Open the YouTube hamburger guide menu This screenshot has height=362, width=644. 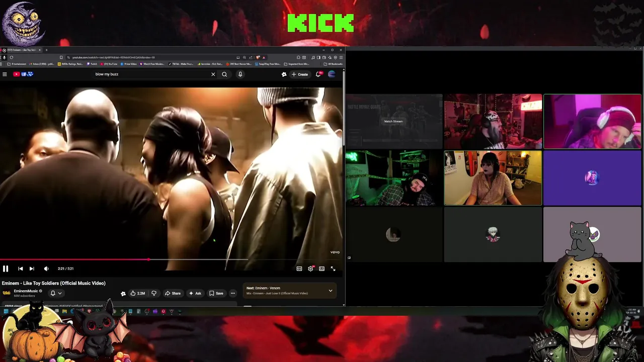pyautogui.click(x=5, y=74)
